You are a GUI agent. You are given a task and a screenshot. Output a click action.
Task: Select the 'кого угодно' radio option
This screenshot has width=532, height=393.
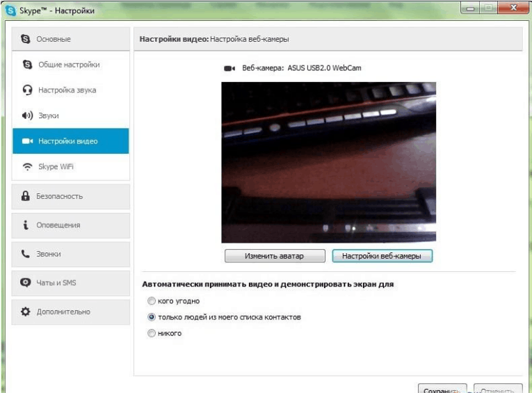tap(152, 301)
